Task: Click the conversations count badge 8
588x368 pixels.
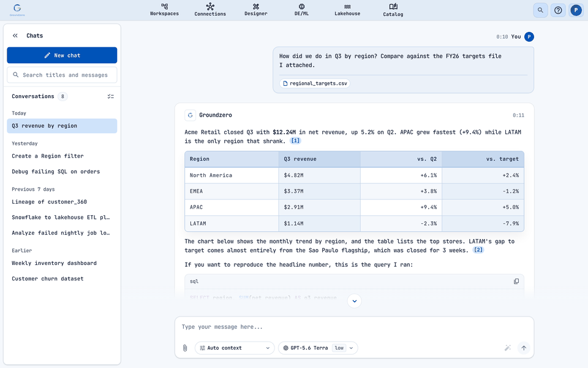Action: pyautogui.click(x=62, y=96)
